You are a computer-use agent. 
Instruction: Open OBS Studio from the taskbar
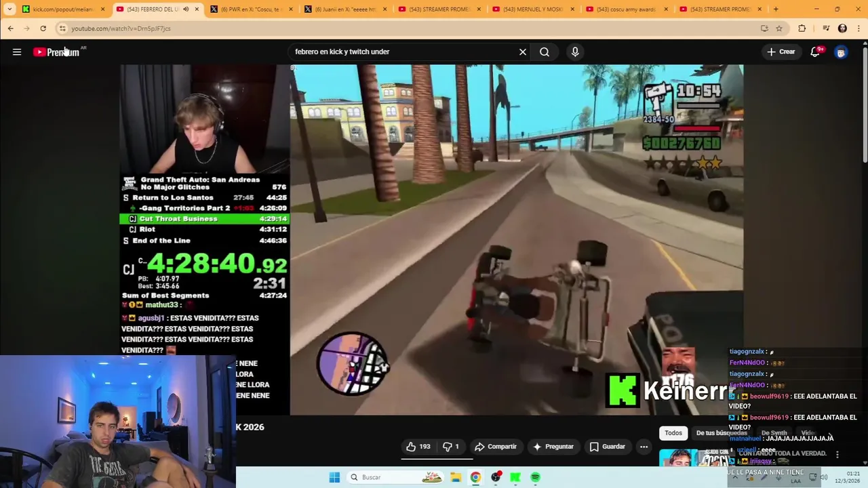(x=496, y=477)
